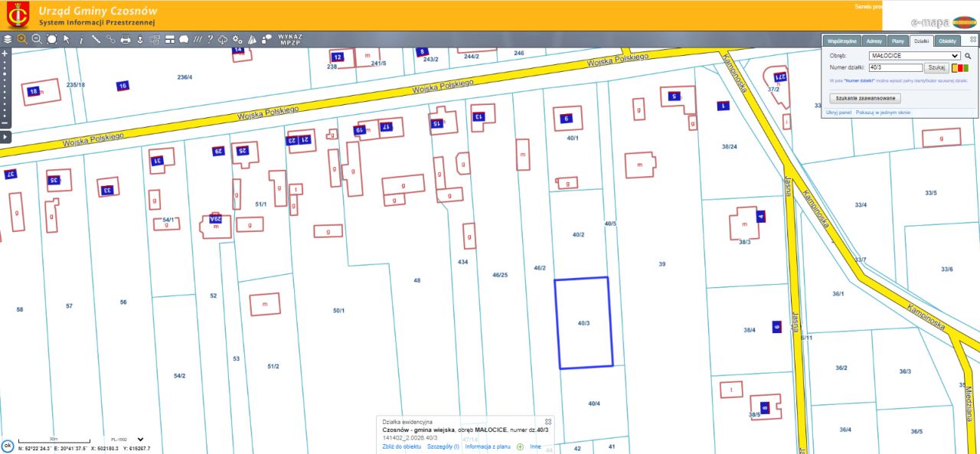Click the Szukanie zaawansowane button
This screenshot has height=454, width=980.
(865, 98)
